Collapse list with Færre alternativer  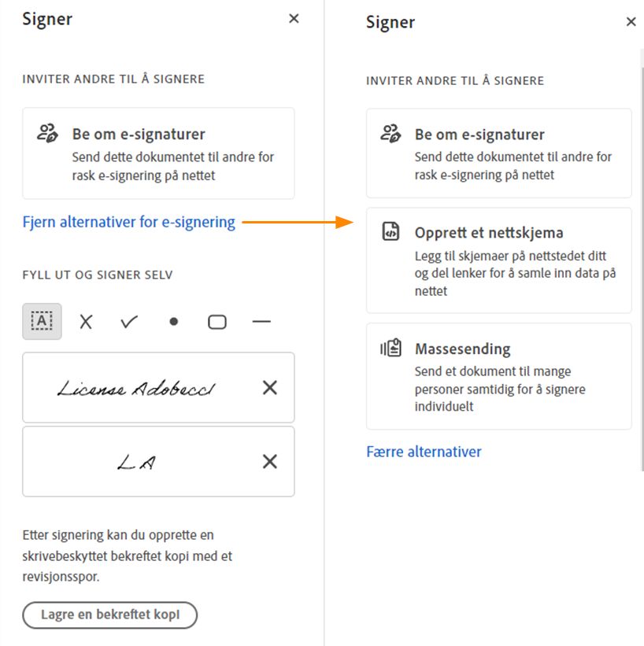click(x=424, y=452)
